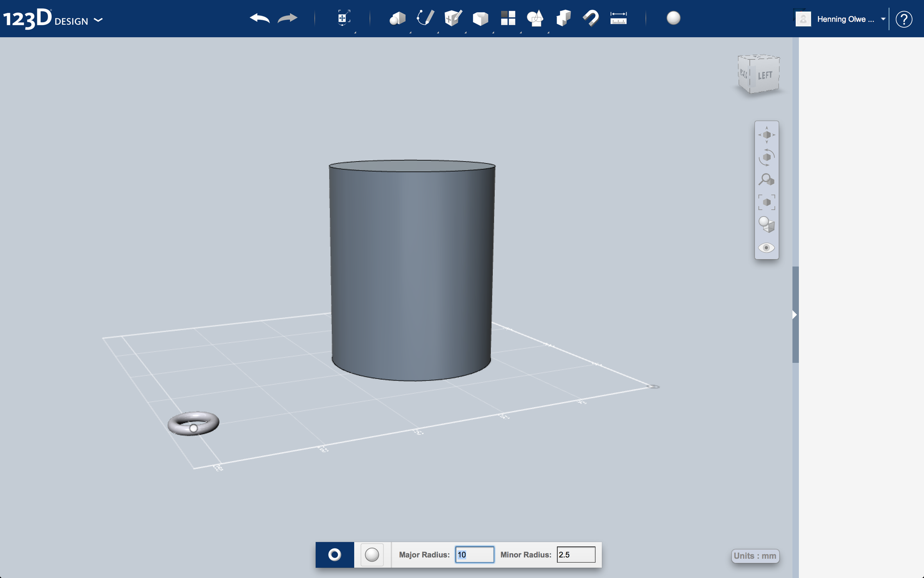Activate the Orbit tool
Image resolution: width=924 pixels, height=578 pixels.
(x=766, y=157)
